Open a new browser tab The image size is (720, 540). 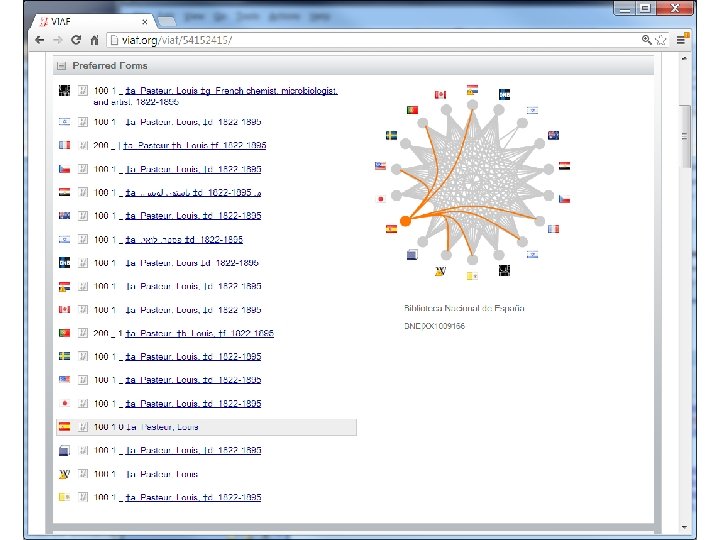166,21
